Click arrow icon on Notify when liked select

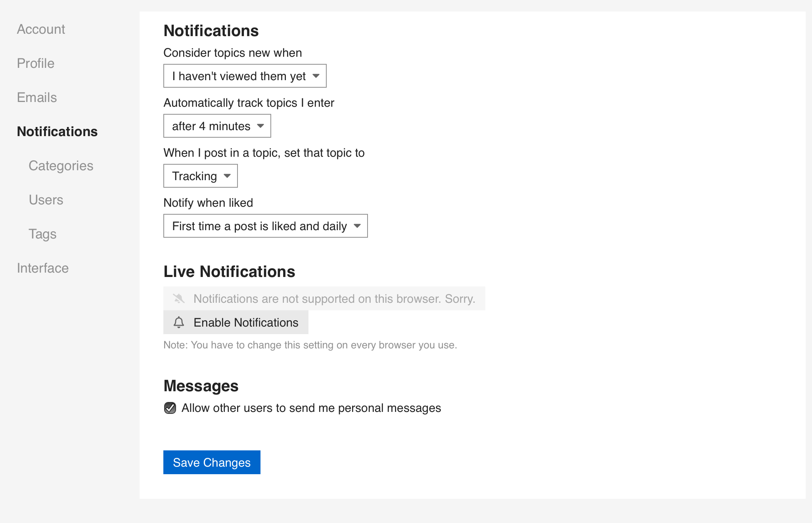tap(357, 226)
